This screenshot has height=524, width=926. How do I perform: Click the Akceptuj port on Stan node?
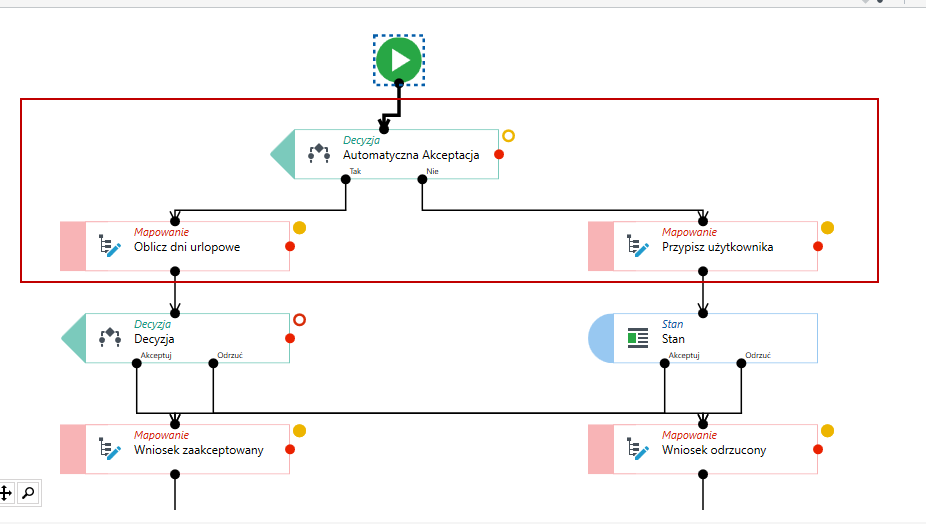665,363
